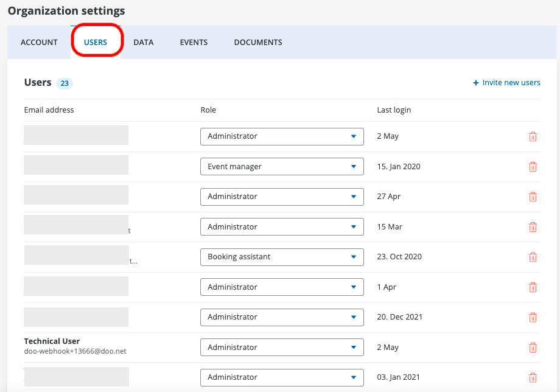This screenshot has width=560, height=392.
Task: Delete the user with last login 03. Jan 2021
Action: point(533,377)
